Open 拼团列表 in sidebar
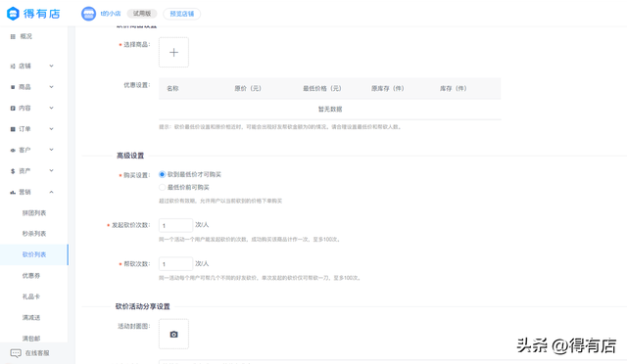 pos(34,213)
